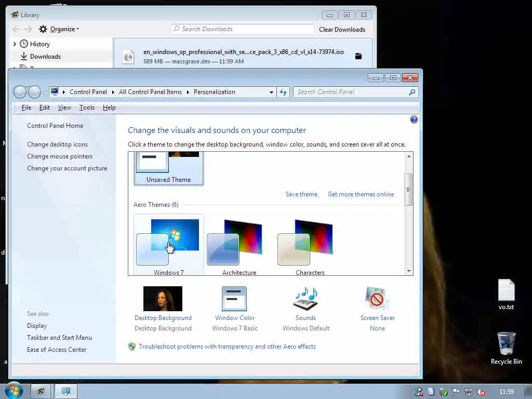Open the View menu

click(64, 108)
